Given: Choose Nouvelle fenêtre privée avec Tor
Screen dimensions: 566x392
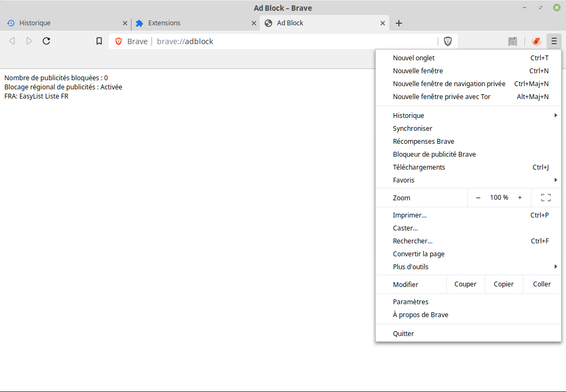Looking at the screenshot, I should pyautogui.click(x=441, y=97).
